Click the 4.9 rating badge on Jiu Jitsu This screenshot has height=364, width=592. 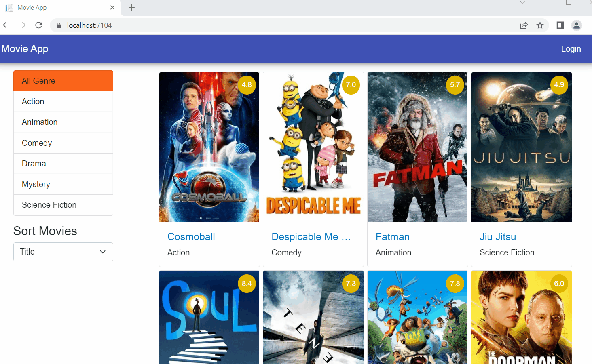pos(559,85)
